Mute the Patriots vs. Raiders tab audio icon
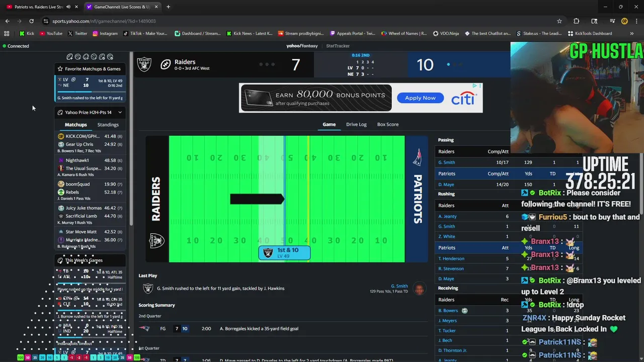This screenshot has height=362, width=644. (x=68, y=7)
